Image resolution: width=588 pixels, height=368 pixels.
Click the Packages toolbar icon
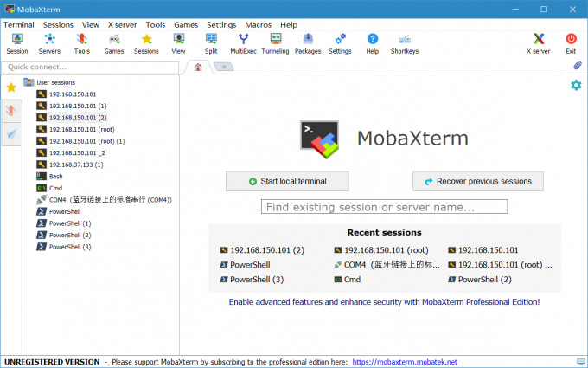308,43
